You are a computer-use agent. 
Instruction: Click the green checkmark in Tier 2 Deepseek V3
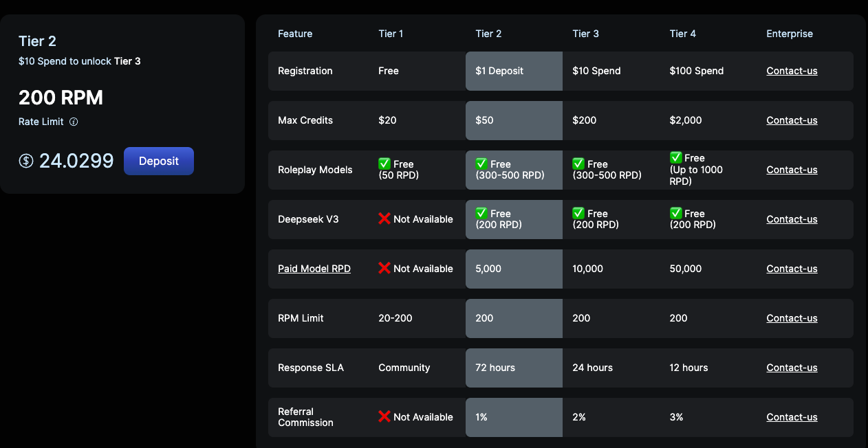tap(481, 213)
